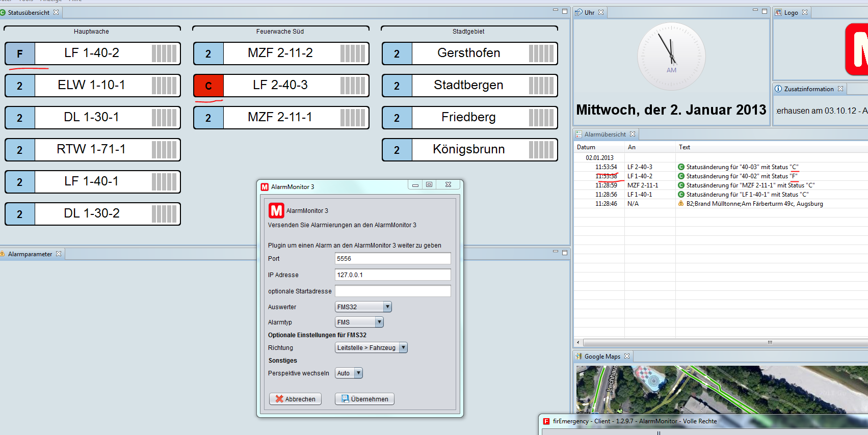Screen dimensions: 868x435
Task: Click the warning icon on the Müllbrand alarm row
Action: pos(681,204)
